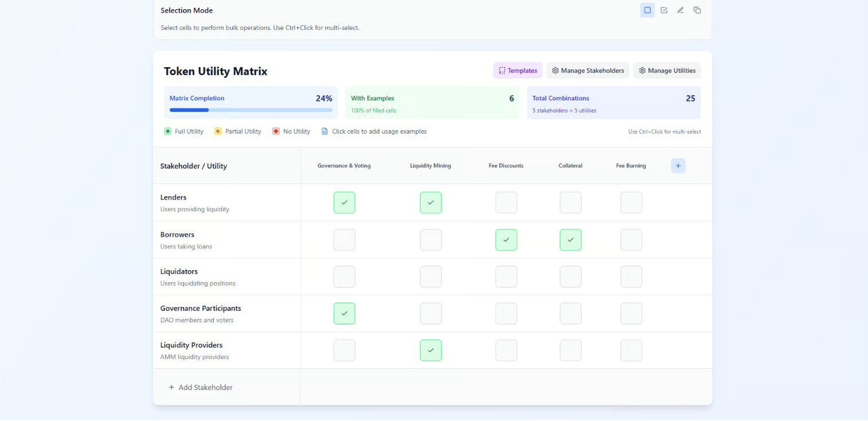This screenshot has height=421, width=868.
Task: Uncheck Lenders Governance & Voting cell
Action: (345, 202)
